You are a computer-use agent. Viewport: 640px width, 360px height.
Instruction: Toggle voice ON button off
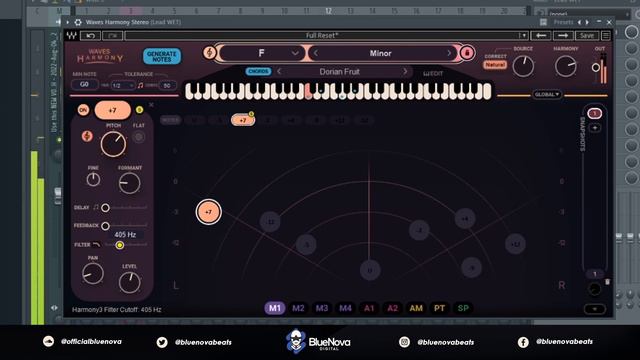click(83, 110)
